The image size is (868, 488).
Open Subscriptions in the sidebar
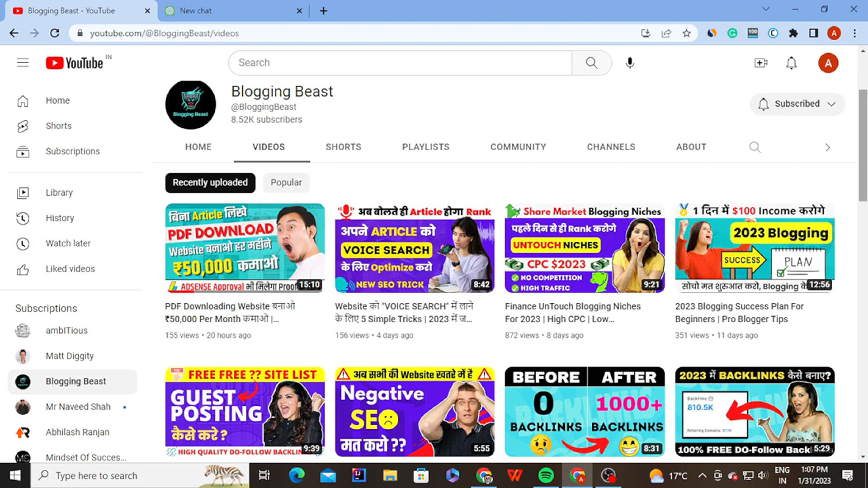click(72, 151)
